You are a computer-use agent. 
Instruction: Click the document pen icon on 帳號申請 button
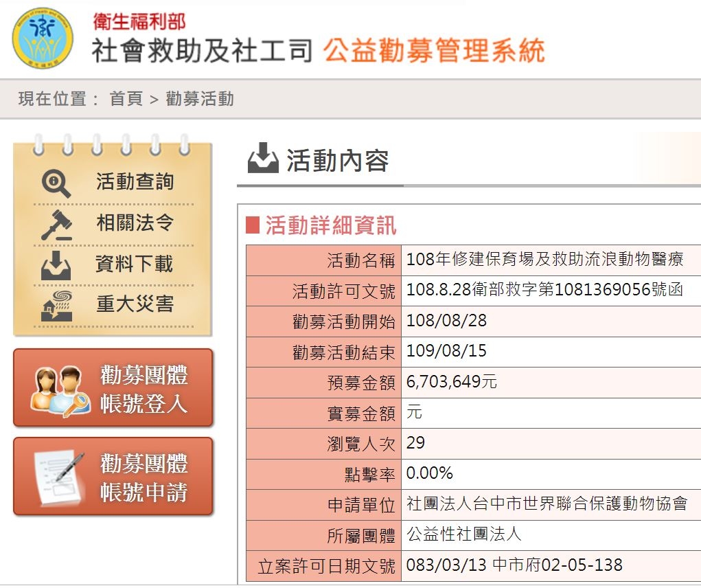60,479
